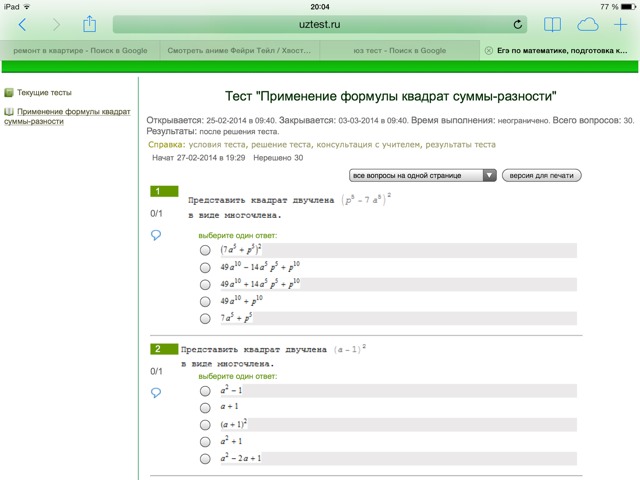Open 'консультация с учителем' link
640x480 pixels.
(369, 144)
